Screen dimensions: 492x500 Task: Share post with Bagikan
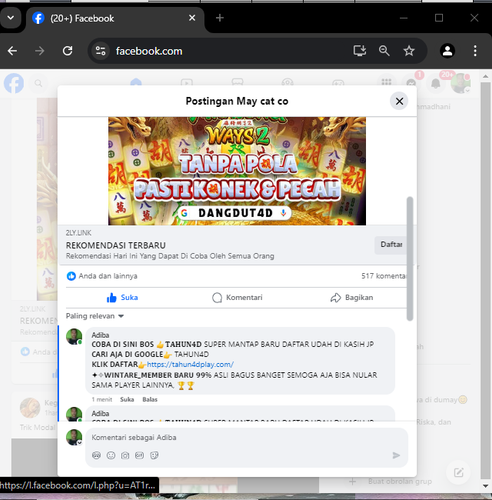351,297
